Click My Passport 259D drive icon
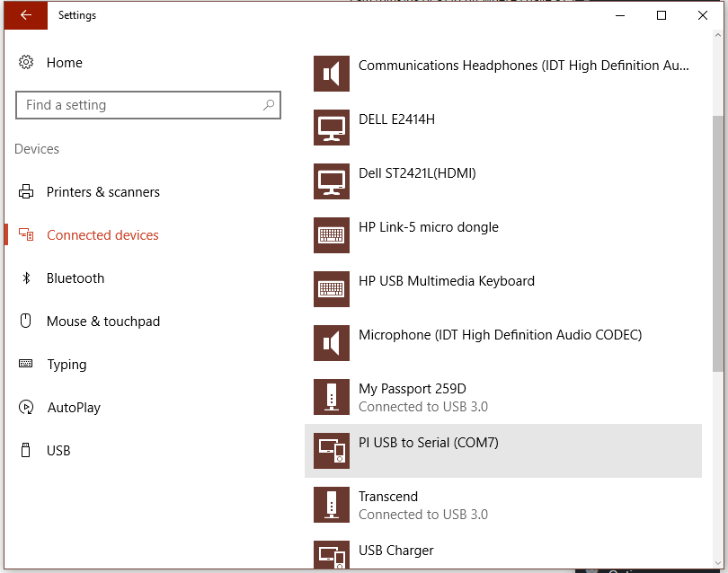This screenshot has width=728, height=573. [x=332, y=396]
